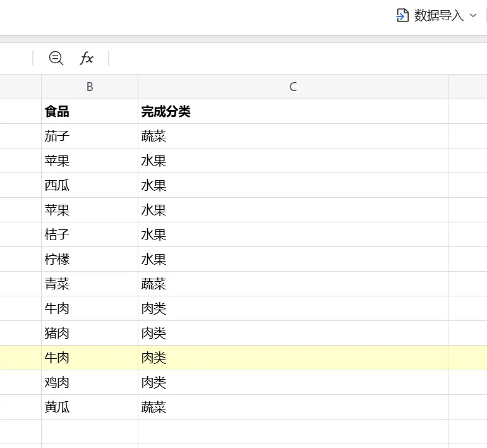
Task: Select column B header
Action: click(90, 87)
